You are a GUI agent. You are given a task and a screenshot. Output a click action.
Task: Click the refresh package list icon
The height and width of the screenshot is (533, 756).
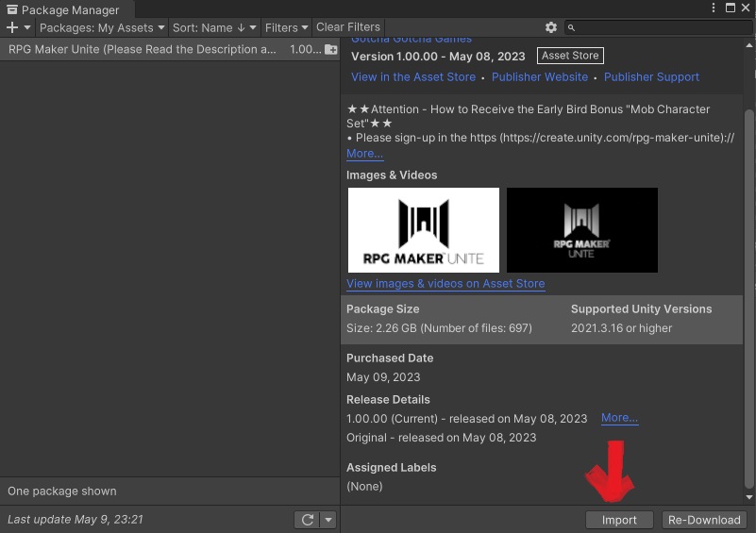(x=307, y=520)
